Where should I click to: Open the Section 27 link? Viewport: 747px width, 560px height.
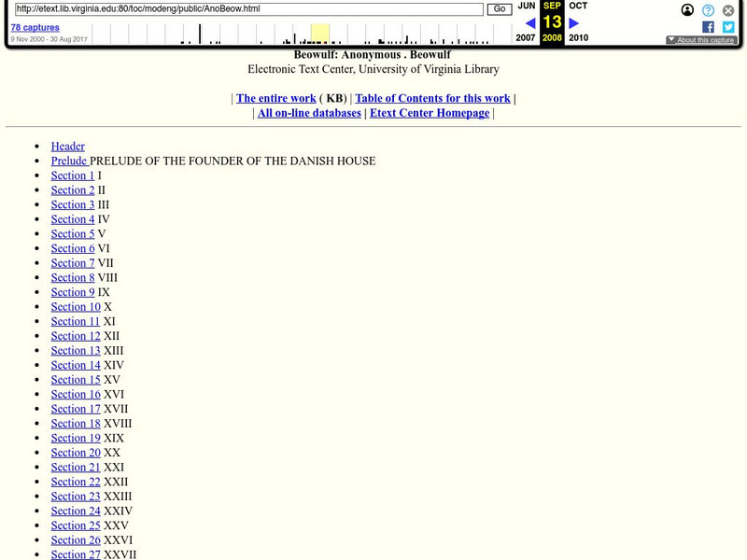(76, 554)
